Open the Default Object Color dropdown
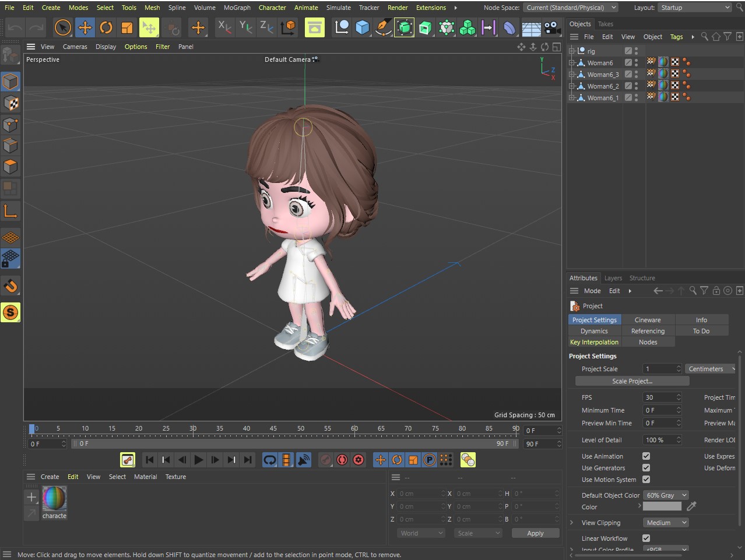Screen dimensions: 745x560 666,495
